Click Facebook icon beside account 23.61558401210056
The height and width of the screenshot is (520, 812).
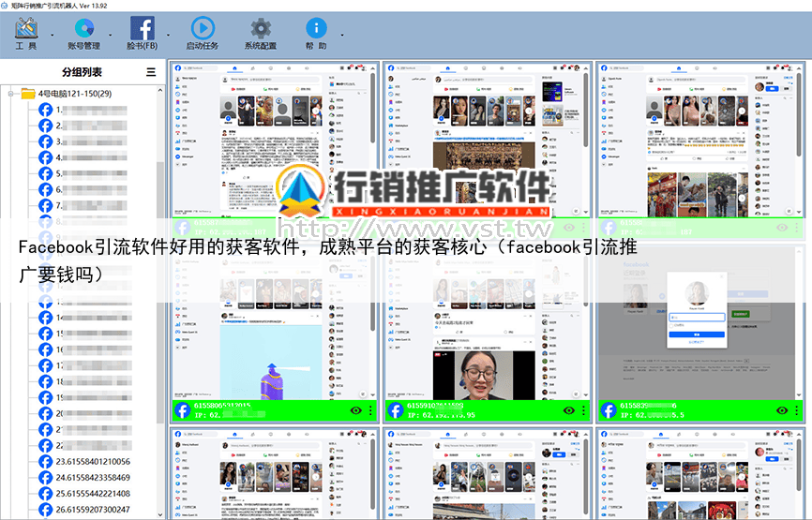pos(46,462)
